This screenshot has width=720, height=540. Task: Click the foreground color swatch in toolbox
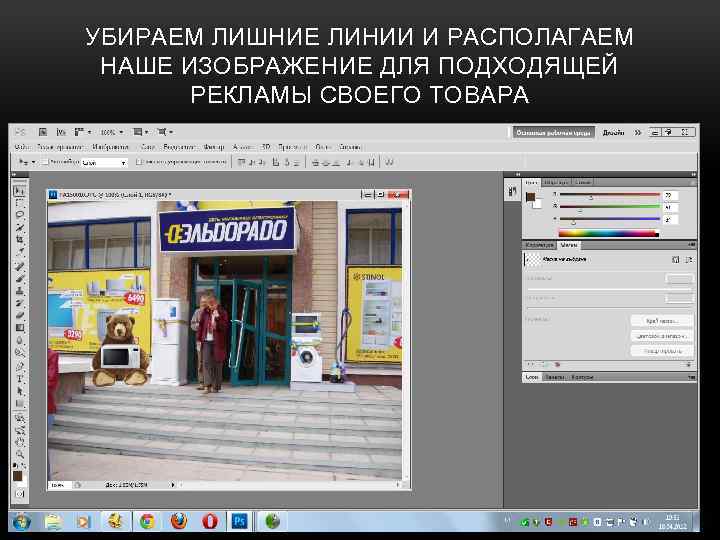[x=17, y=476]
